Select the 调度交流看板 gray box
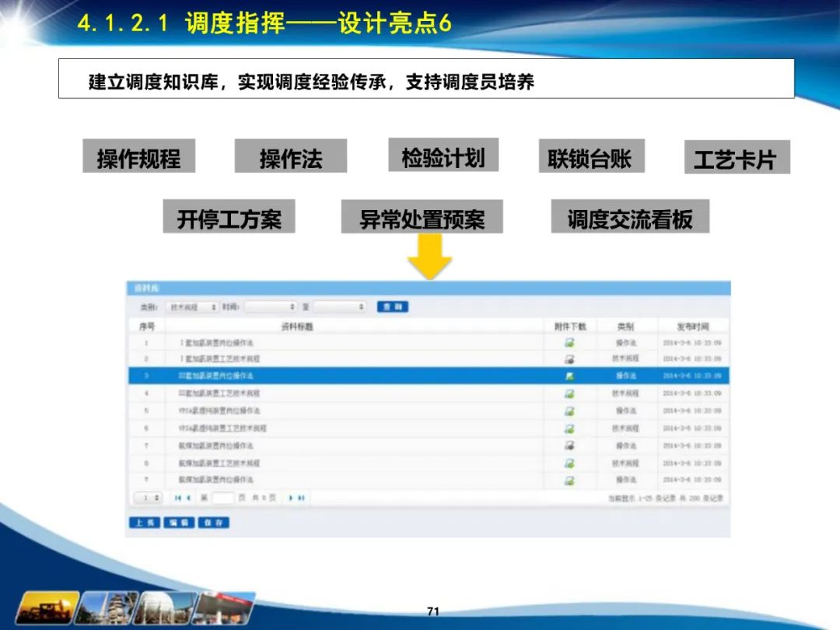Screen dimensions: 840x630 (631, 216)
